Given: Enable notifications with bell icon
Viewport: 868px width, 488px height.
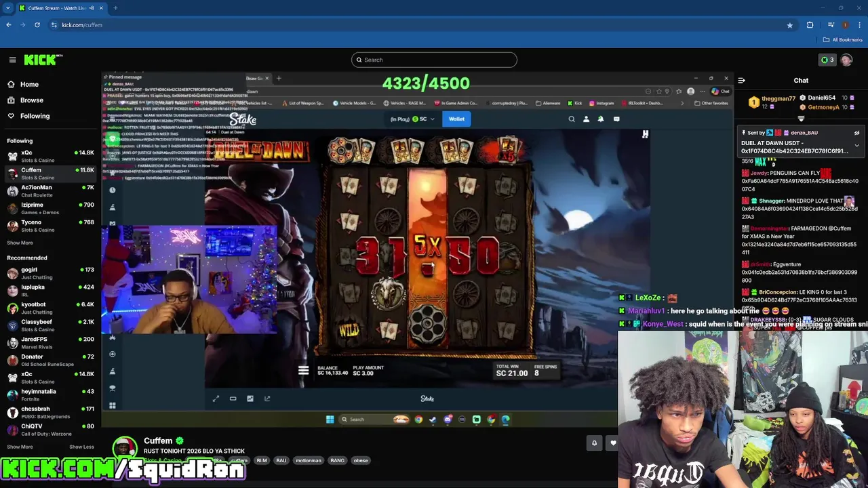Looking at the screenshot, I should pyautogui.click(x=594, y=443).
